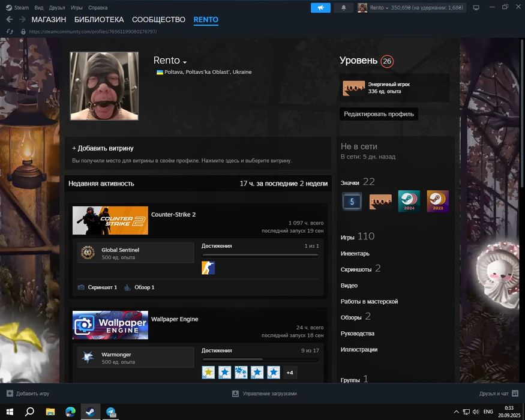525x420 pixels.
Task: Open the Steam 2024 badge
Action: (409, 201)
